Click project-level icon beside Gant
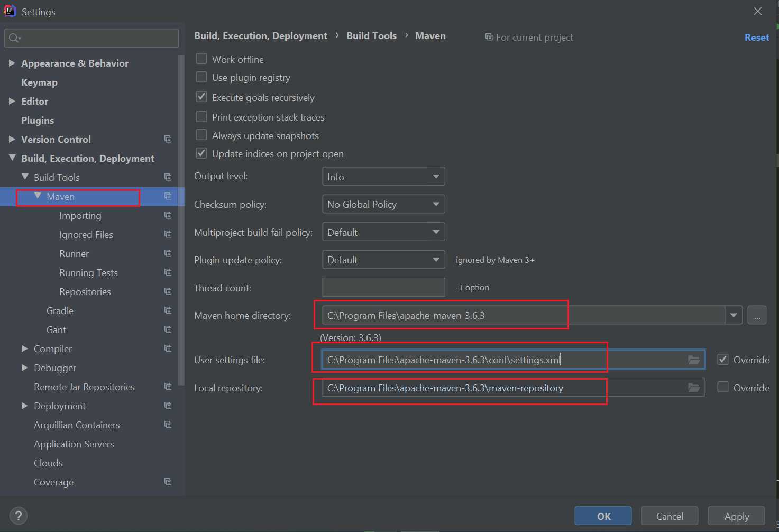This screenshot has height=532, width=779. (168, 329)
